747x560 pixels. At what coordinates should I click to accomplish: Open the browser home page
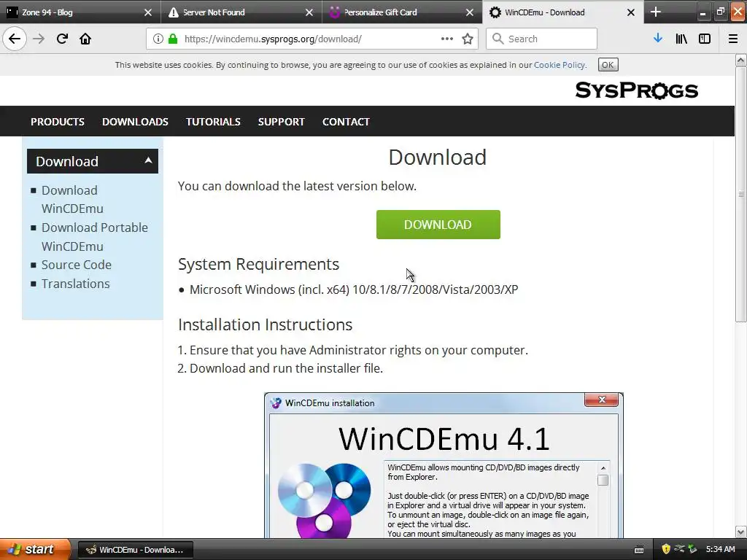85,39
